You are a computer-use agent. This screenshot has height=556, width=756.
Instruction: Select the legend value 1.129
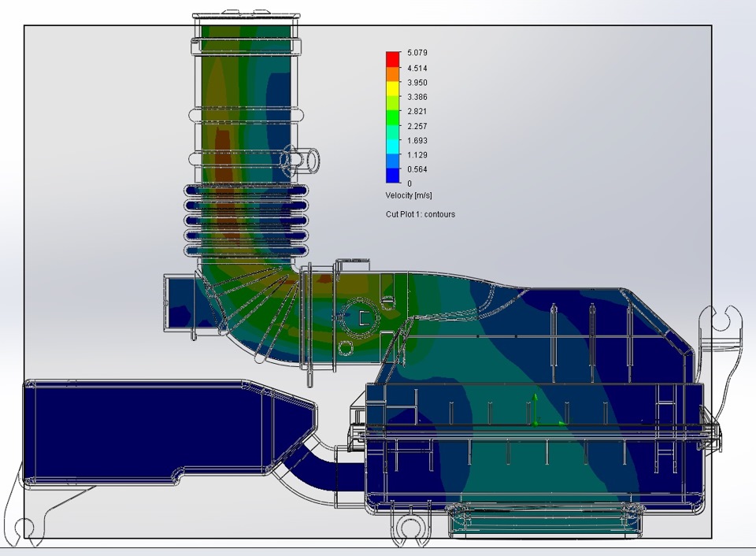click(417, 155)
